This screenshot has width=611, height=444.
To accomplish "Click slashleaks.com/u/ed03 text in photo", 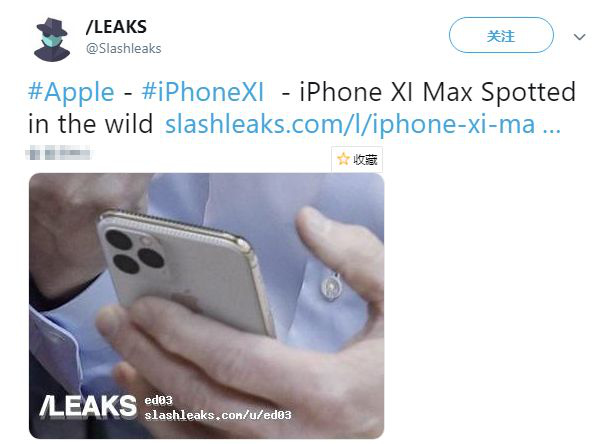I will point(218,415).
